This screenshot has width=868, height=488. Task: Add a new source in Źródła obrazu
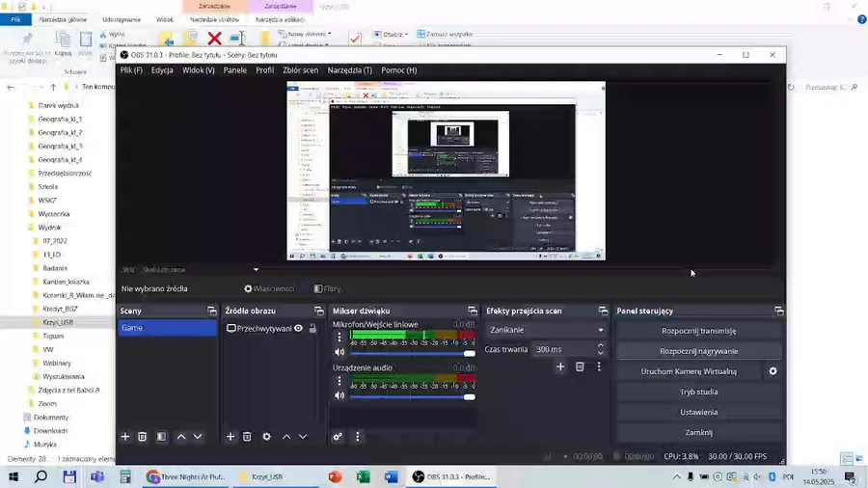coord(231,437)
